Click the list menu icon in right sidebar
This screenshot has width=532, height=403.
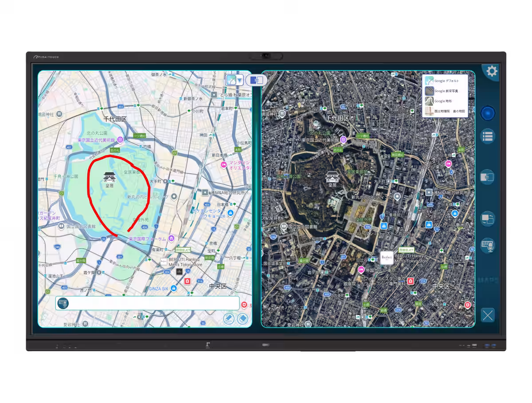(488, 136)
